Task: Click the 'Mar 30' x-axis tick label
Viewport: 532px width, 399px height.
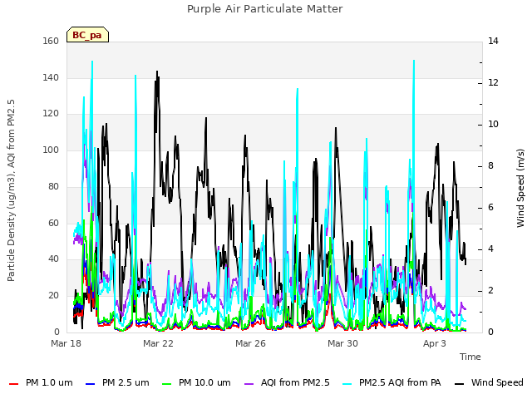Action: point(342,343)
